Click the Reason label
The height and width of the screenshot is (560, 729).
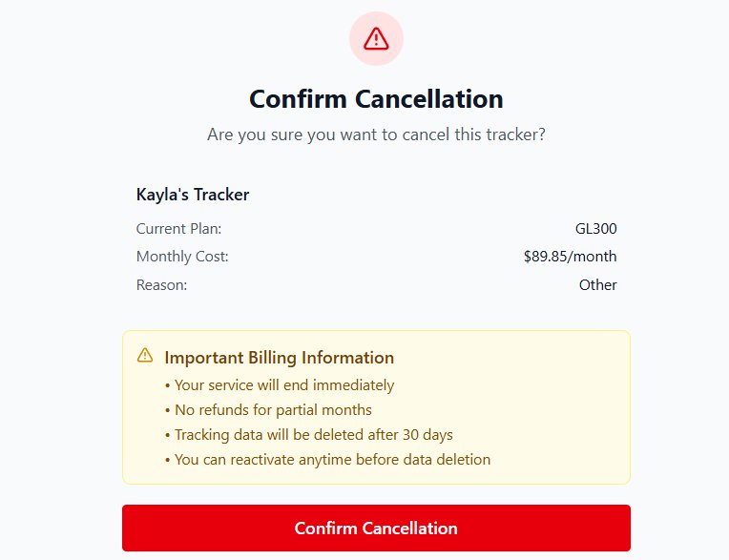(161, 284)
